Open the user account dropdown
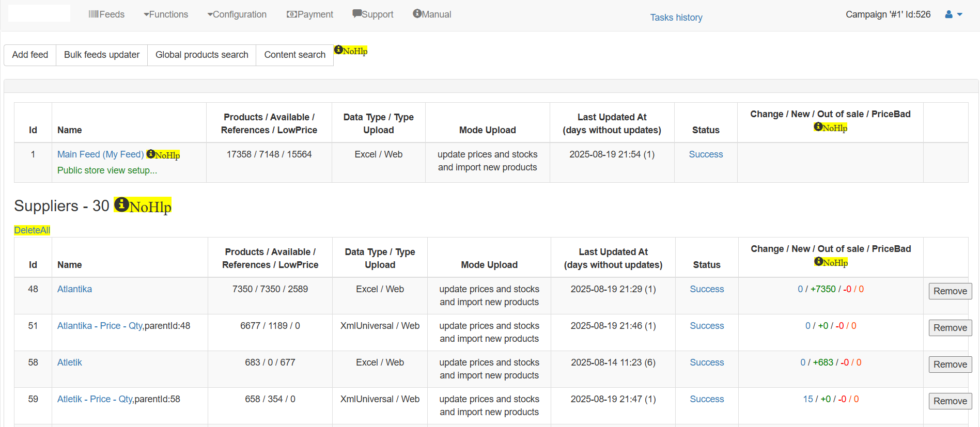This screenshot has width=980, height=427. point(954,14)
